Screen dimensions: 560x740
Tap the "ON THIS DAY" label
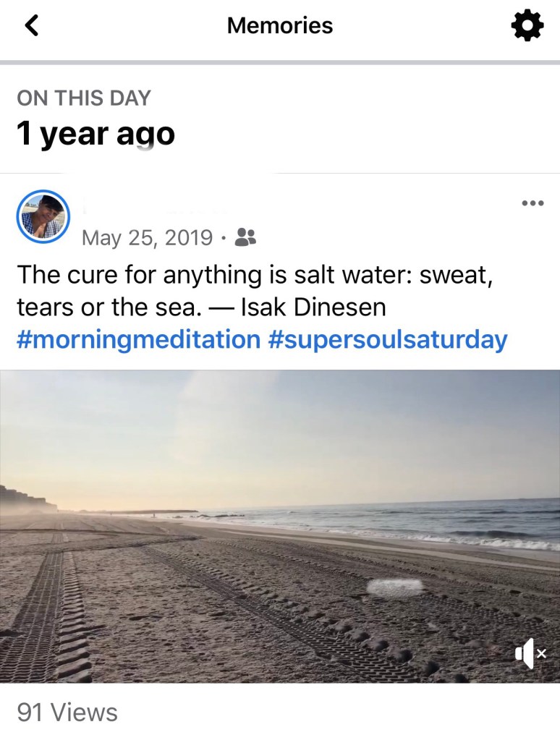coord(84,98)
